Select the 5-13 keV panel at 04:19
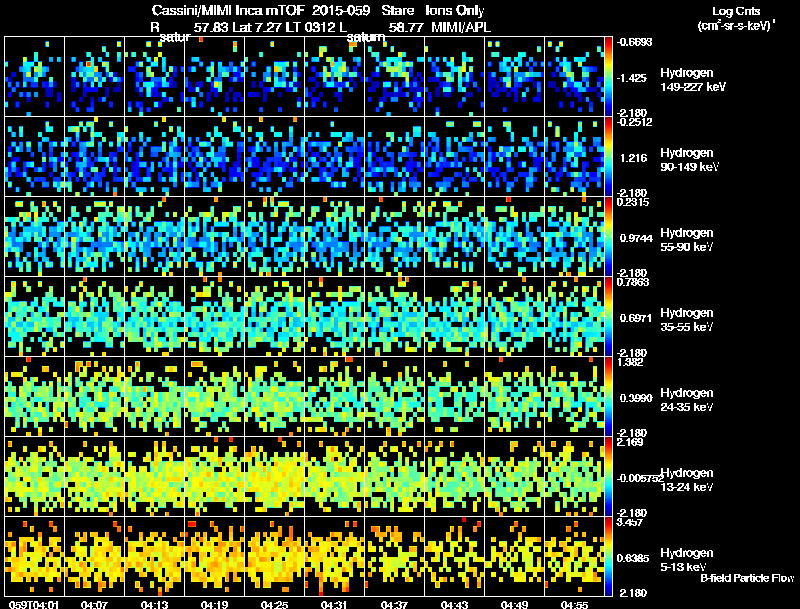The height and width of the screenshot is (609, 800). [215, 556]
